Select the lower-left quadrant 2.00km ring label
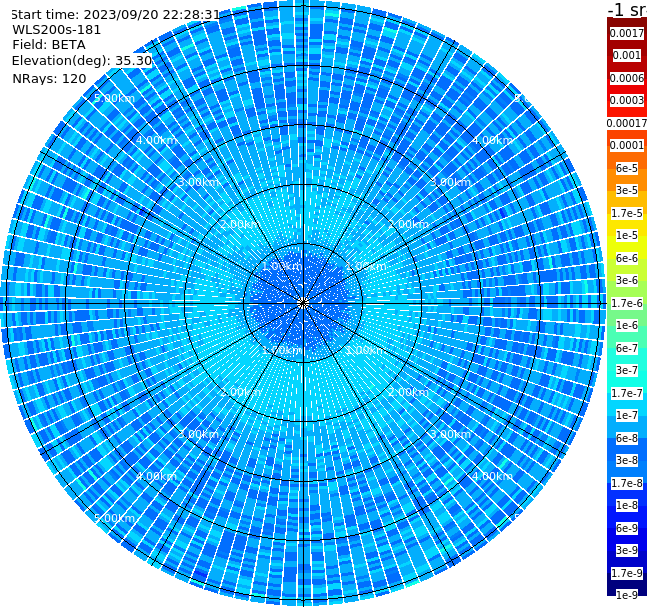This screenshot has height=607, width=647. click(x=241, y=392)
